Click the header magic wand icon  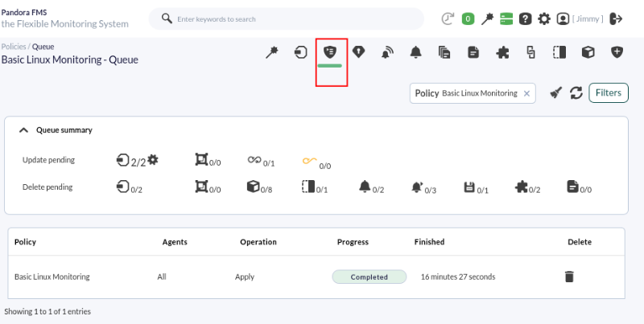point(487,18)
